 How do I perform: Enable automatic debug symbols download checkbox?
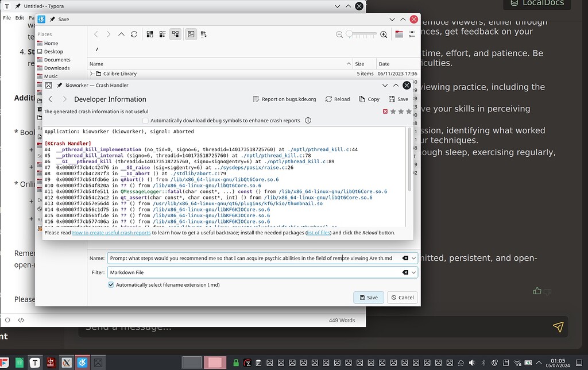tap(145, 121)
